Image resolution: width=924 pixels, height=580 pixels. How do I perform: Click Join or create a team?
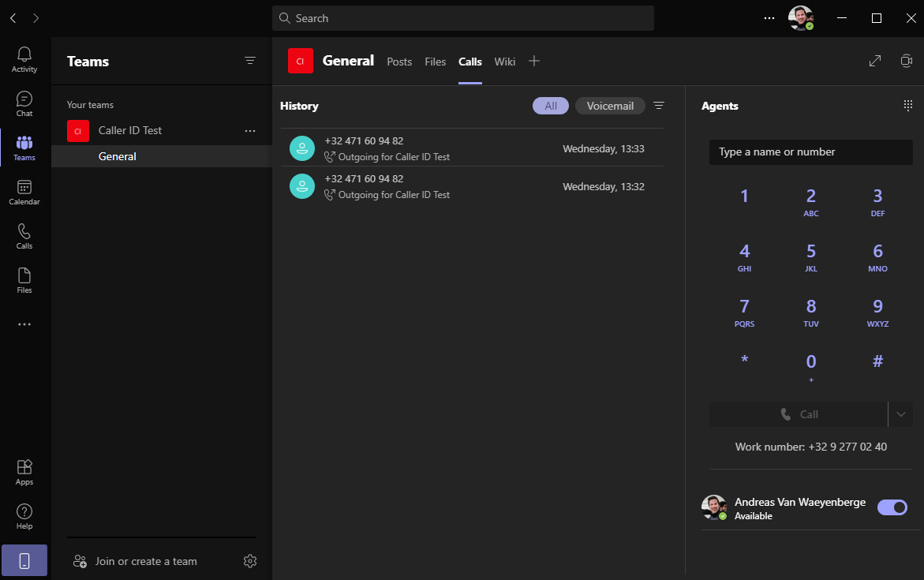(135, 561)
